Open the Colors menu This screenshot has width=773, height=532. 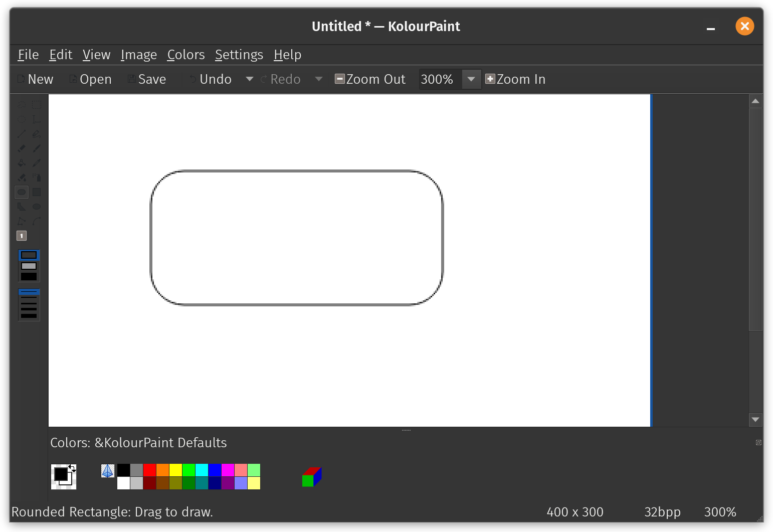coord(186,55)
